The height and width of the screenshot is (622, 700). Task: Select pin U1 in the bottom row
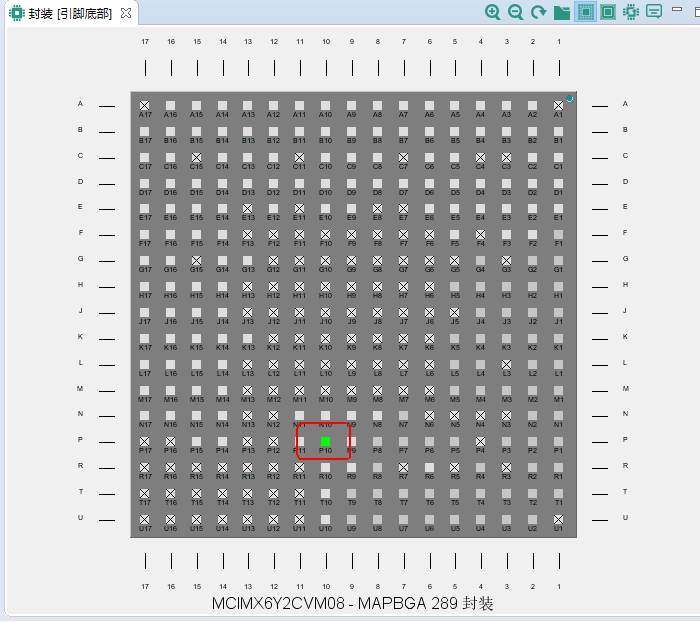coord(558,519)
